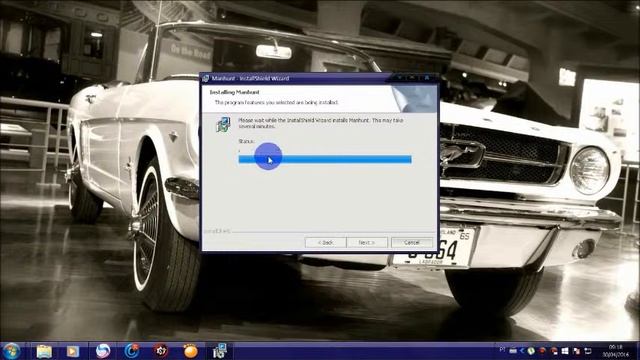Image resolution: width=640 pixels, height=360 pixels.
Task: Open the Windows Start menu orb
Action: tap(11, 351)
